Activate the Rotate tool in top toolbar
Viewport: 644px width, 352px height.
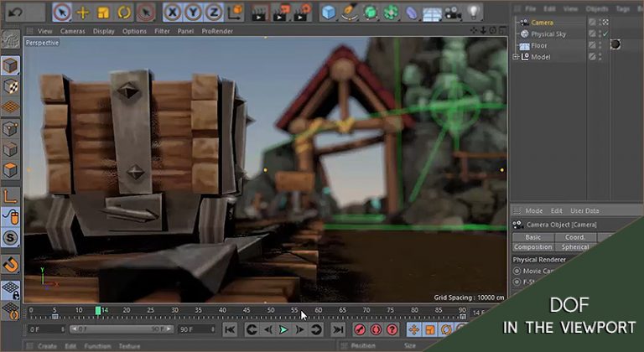124,13
